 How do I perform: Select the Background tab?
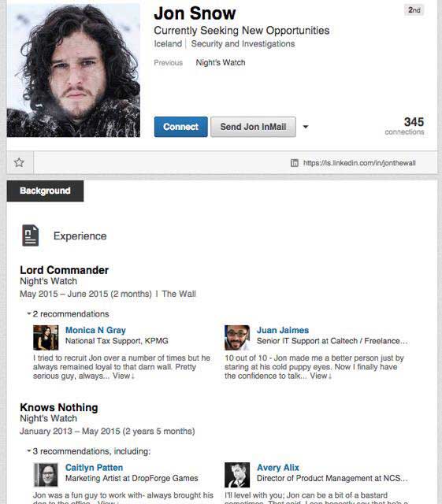click(x=45, y=191)
